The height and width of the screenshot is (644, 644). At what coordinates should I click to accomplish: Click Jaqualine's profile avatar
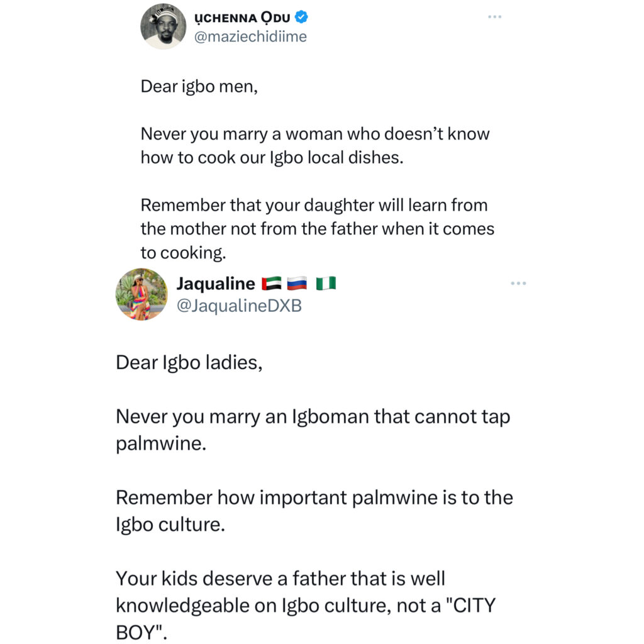click(142, 295)
